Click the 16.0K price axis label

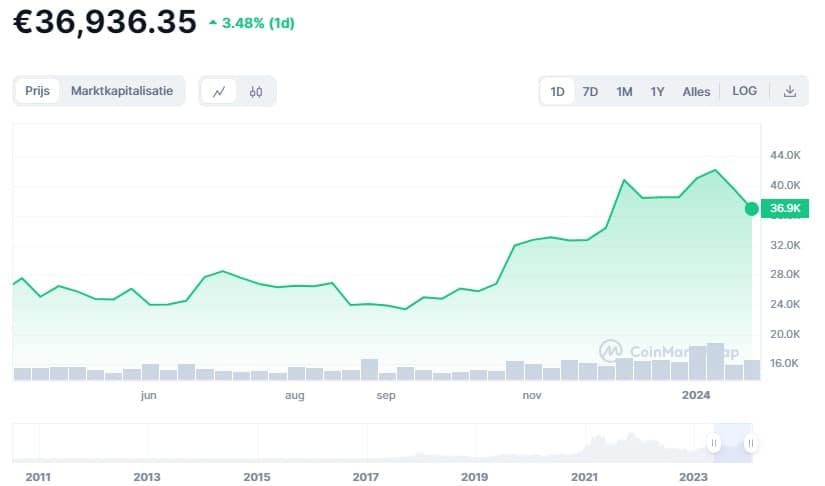pos(784,363)
